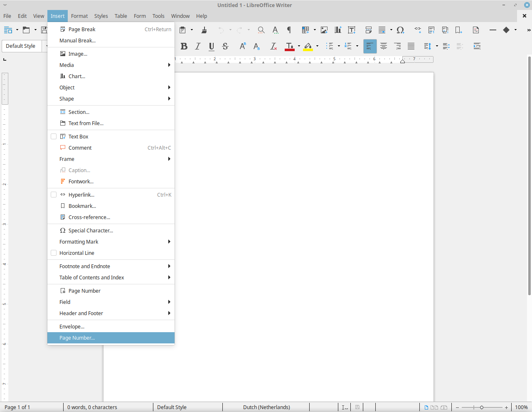532x412 pixels.
Task: Click the Insert Special Character omega toolbar icon
Action: [x=400, y=30]
